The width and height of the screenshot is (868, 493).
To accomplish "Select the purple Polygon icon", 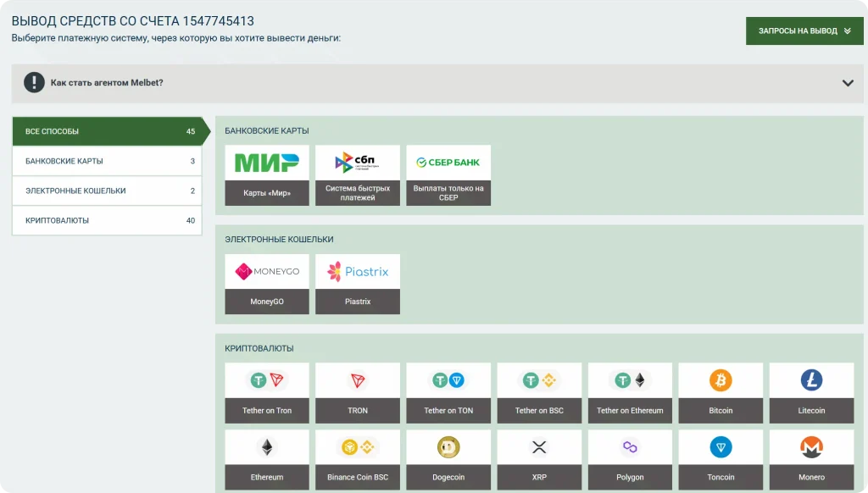I will click(630, 447).
